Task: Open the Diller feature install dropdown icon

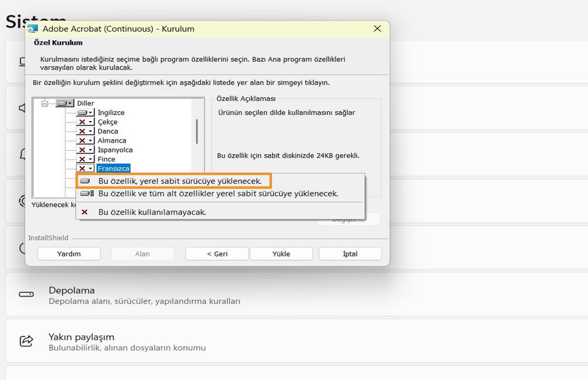Action: [x=65, y=103]
